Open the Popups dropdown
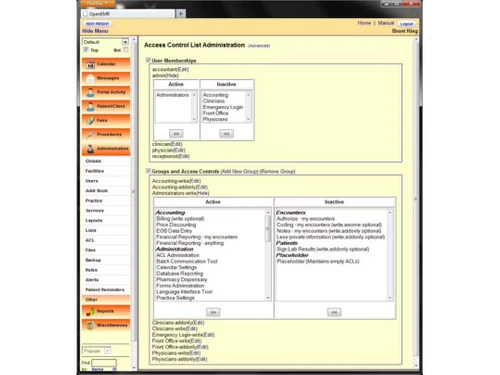The height and width of the screenshot is (375, 500). point(97,351)
